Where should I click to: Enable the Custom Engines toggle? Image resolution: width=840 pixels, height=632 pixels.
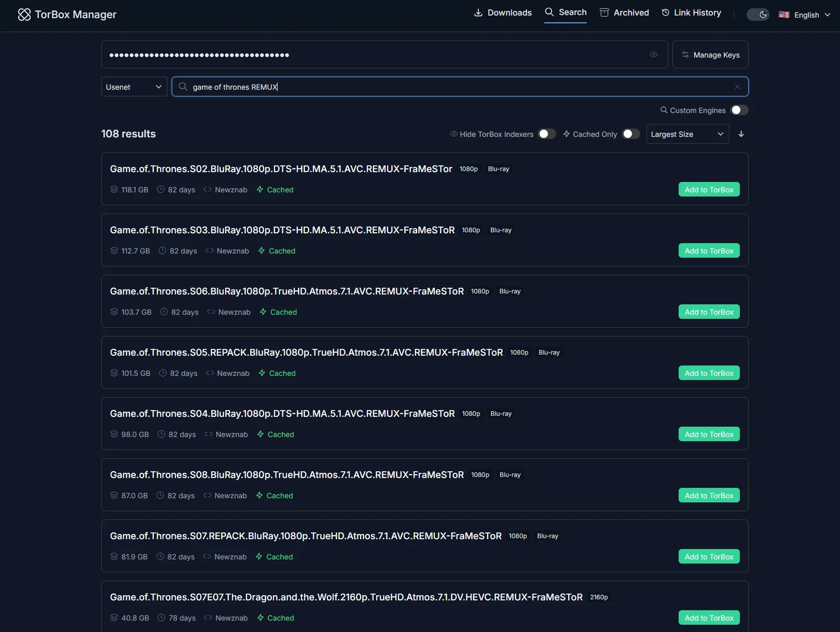tap(739, 110)
